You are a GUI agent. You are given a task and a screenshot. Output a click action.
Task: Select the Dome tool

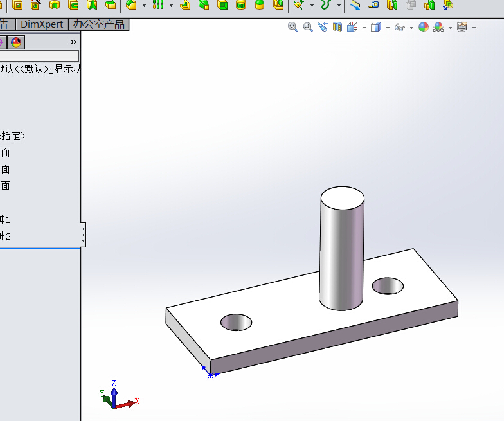pyautogui.click(x=260, y=5)
